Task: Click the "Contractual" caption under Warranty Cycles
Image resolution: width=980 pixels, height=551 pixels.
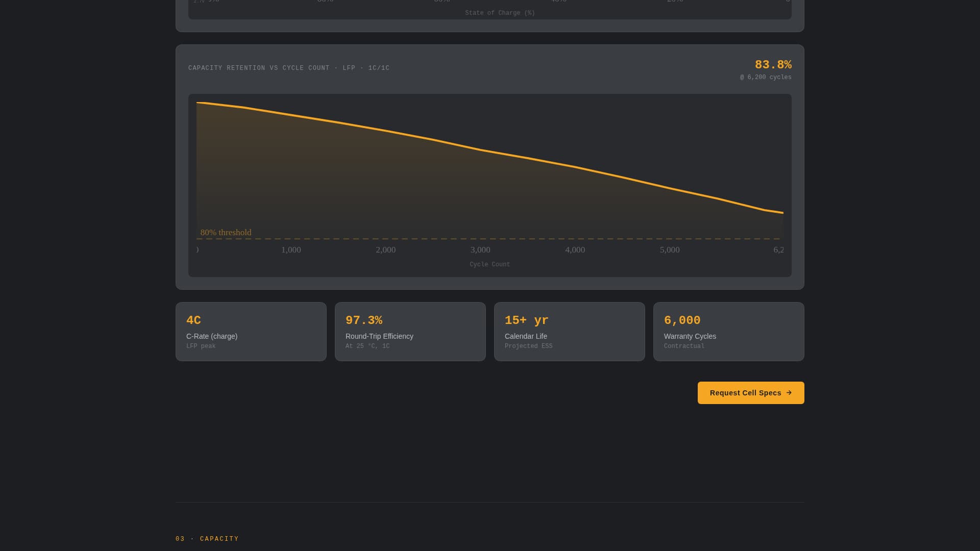Action: [x=684, y=346]
